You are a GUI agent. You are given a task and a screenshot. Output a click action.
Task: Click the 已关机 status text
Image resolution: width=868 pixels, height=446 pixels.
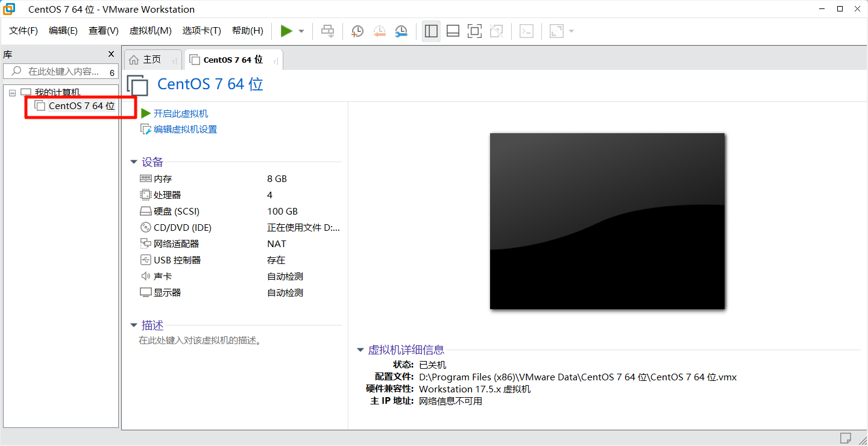tap(432, 365)
